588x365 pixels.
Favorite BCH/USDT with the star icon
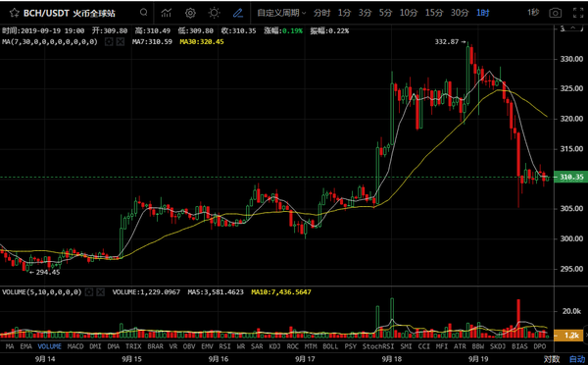[15, 13]
